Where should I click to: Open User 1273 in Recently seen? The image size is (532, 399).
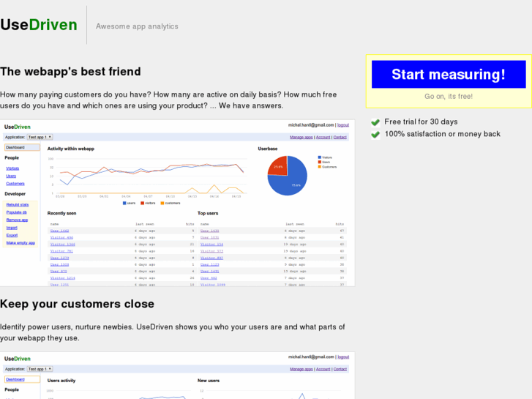pos(59,258)
